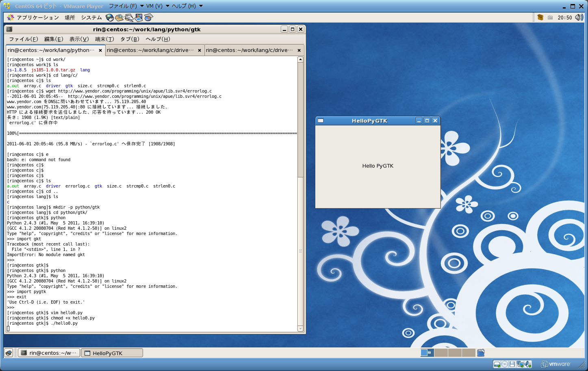Click the VMware CD/DVD drive status icon
The image size is (588, 371).
[505, 364]
